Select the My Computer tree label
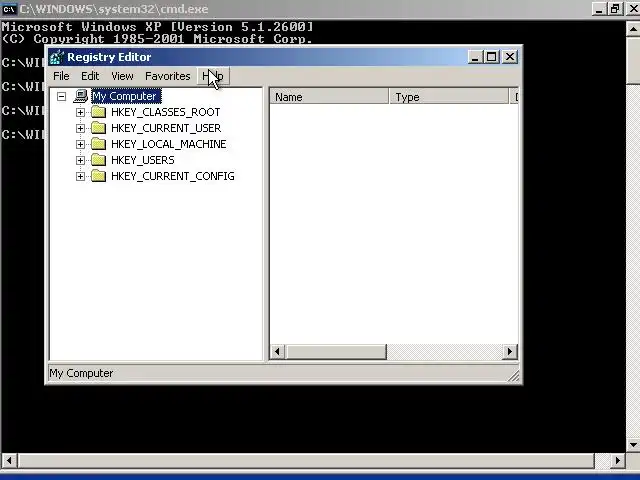This screenshot has height=480, width=640. coord(126,96)
